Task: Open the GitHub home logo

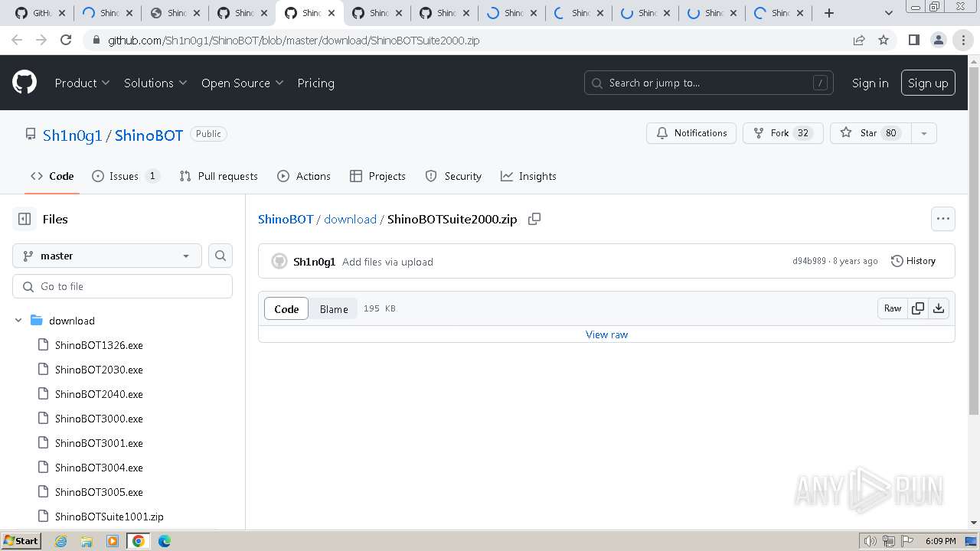Action: pos(24,83)
